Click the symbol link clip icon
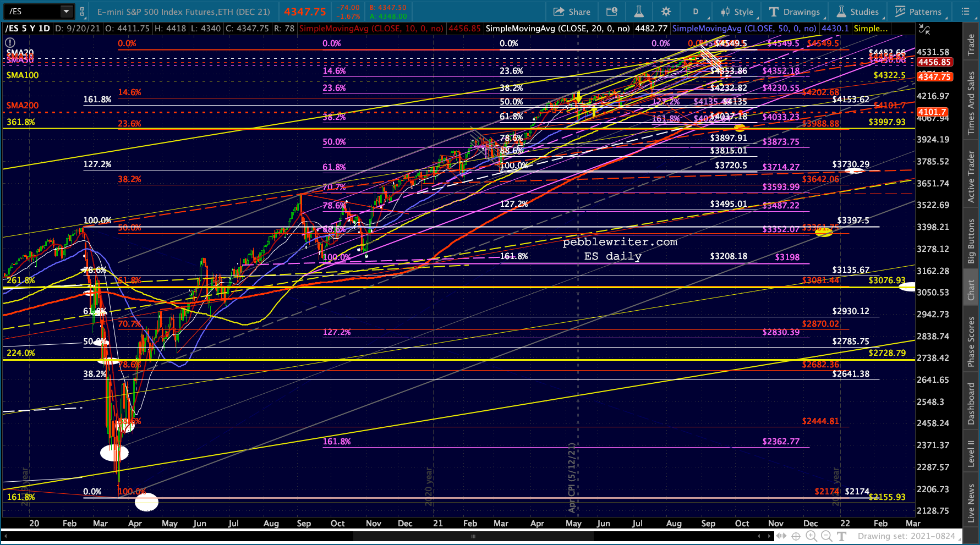980x545 pixels. (83, 12)
